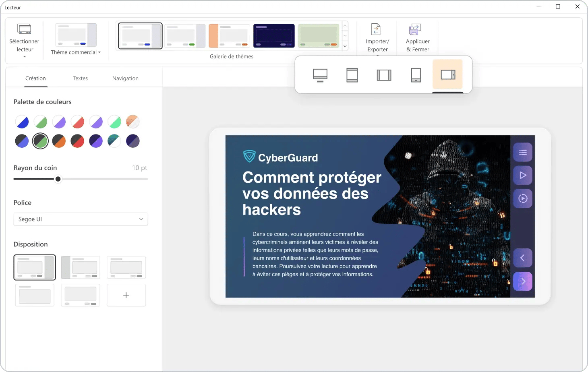Select dark red color palette

(x=77, y=141)
